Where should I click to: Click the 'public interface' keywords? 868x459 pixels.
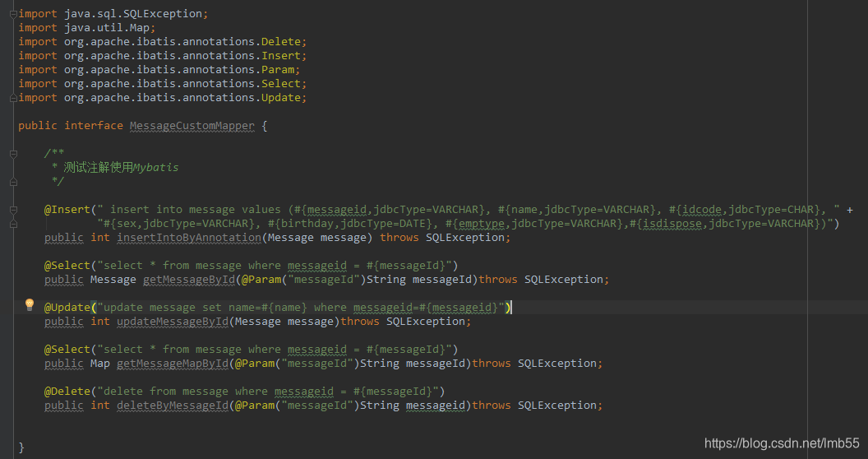[71, 126]
